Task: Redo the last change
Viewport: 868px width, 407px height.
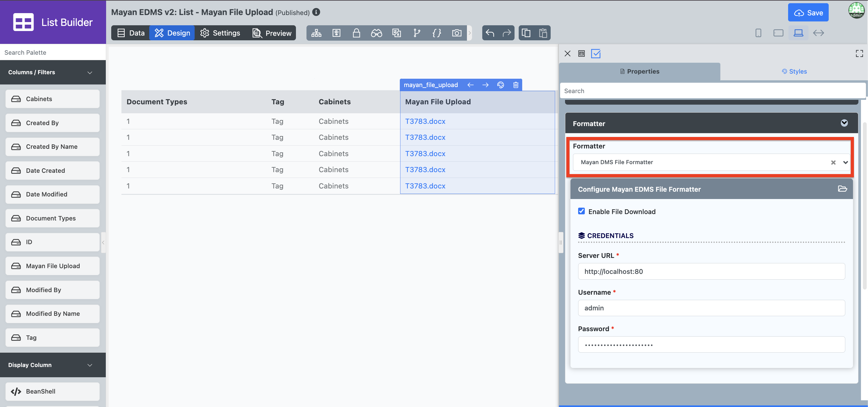Action: point(507,33)
